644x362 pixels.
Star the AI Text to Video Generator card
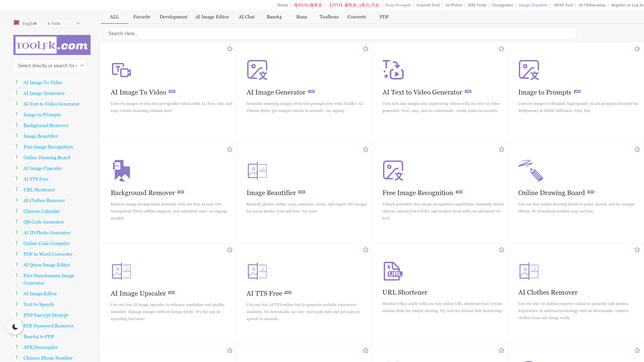click(501, 49)
